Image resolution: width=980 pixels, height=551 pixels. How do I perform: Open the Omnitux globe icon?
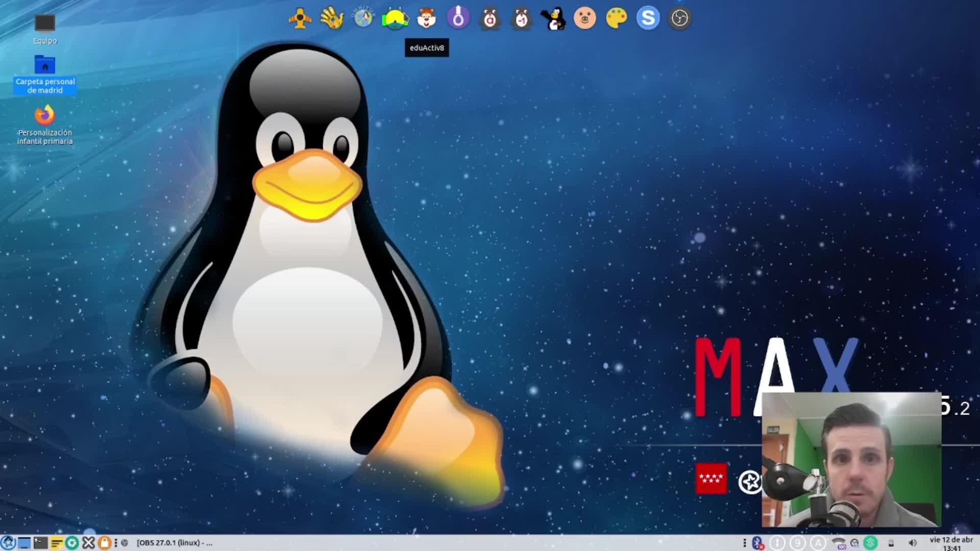point(363,18)
